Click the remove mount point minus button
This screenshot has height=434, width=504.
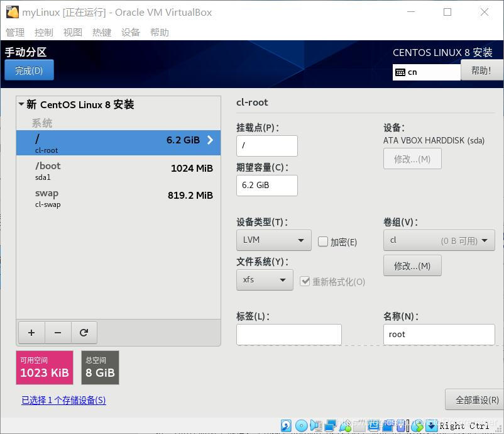[58, 333]
